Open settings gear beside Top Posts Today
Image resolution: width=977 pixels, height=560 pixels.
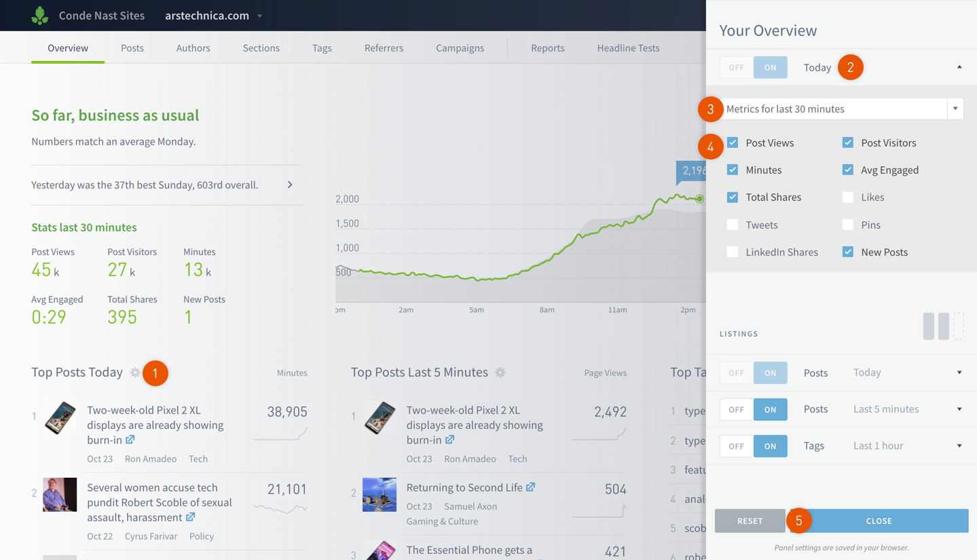[135, 373]
